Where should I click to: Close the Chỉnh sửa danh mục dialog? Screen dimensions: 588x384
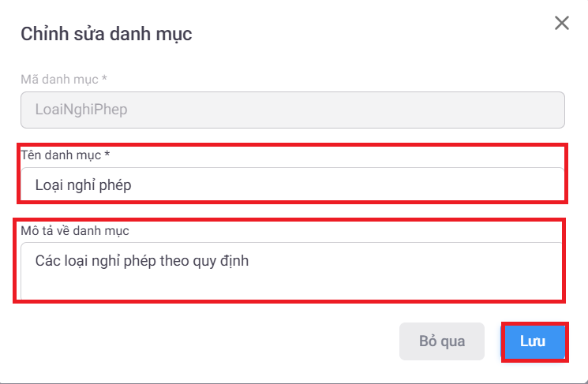[562, 23]
